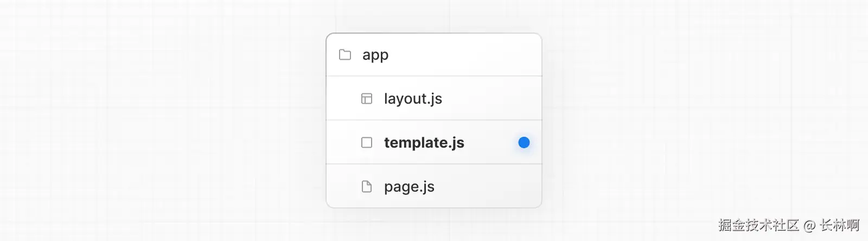The width and height of the screenshot is (868, 241).
Task: Click the 长林啊 author name
Action: (839, 225)
